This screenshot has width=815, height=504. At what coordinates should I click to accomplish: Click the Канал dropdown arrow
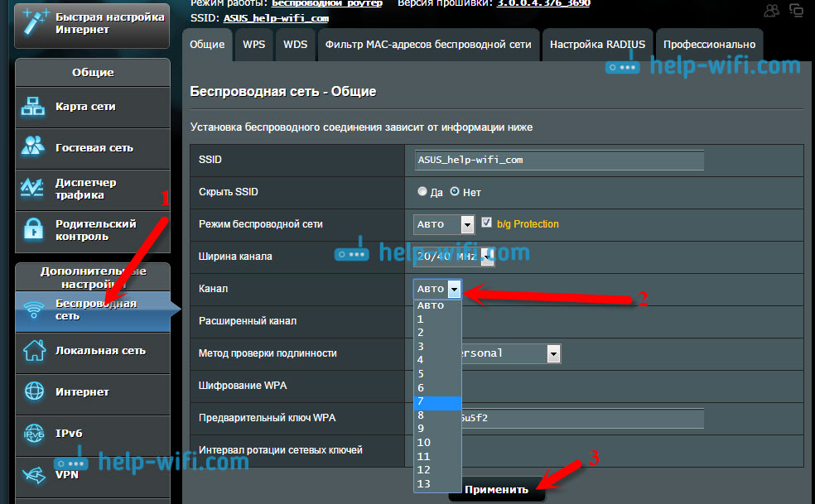coord(453,289)
